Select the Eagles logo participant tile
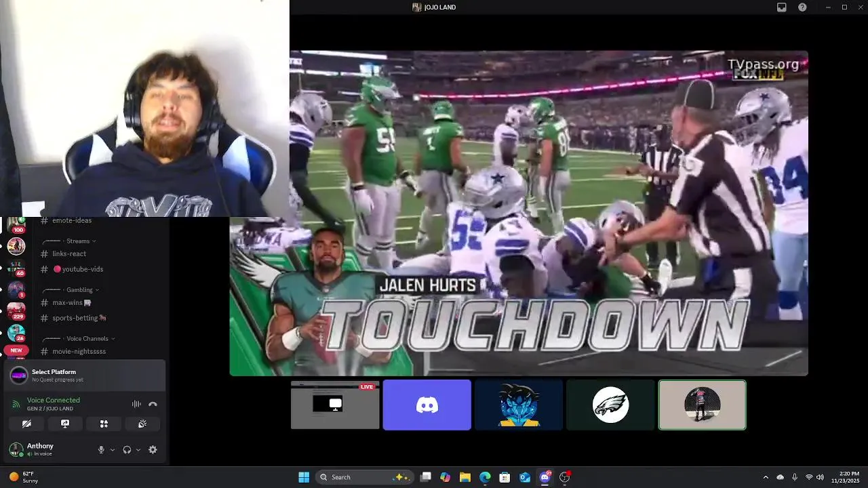Image resolution: width=868 pixels, height=488 pixels. tap(610, 405)
